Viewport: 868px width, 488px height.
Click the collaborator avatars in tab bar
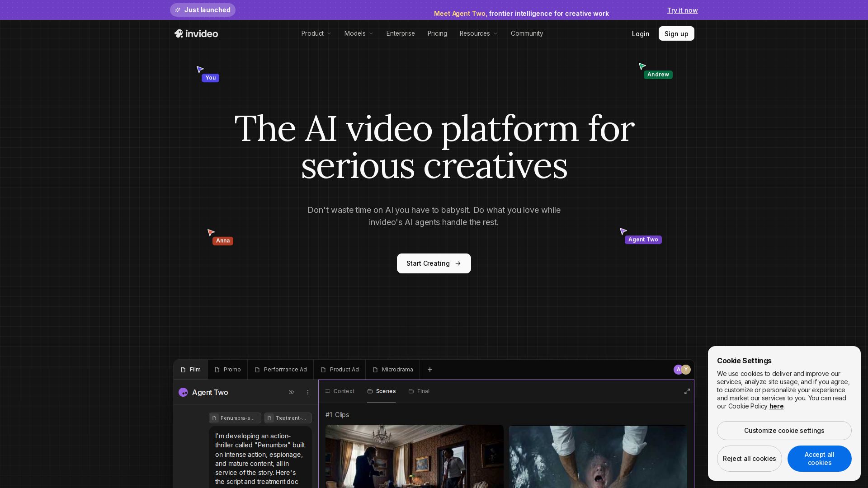click(x=682, y=370)
